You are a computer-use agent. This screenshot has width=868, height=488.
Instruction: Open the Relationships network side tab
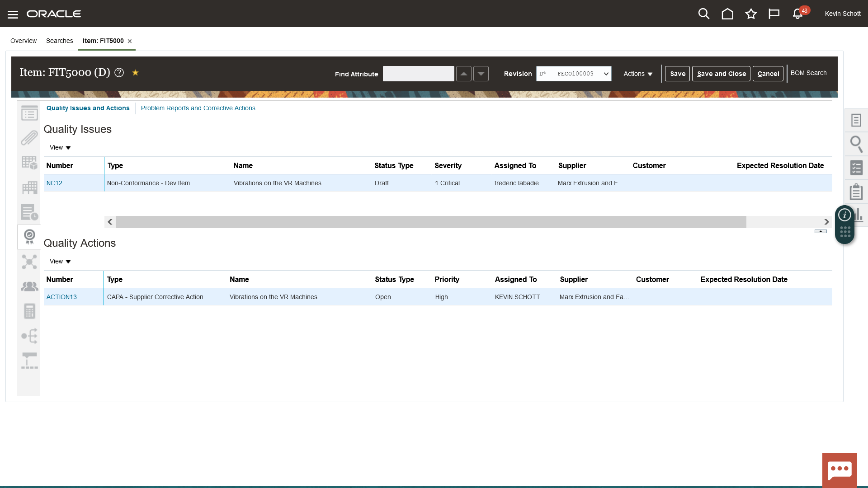(29, 262)
